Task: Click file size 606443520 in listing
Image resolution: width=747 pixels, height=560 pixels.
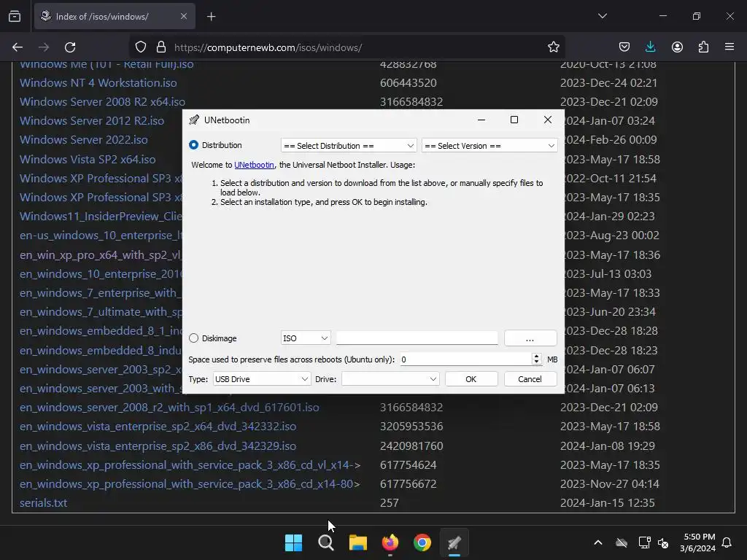Action: (409, 83)
